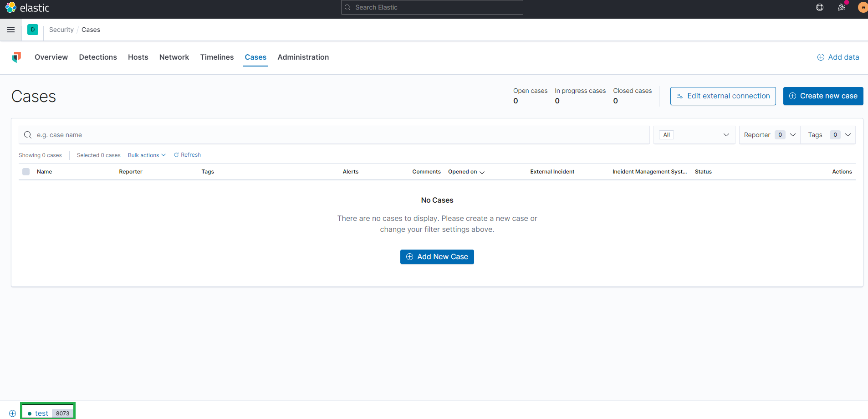Open the Administration tab
Viewport: 868px width, 419px height.
click(303, 57)
